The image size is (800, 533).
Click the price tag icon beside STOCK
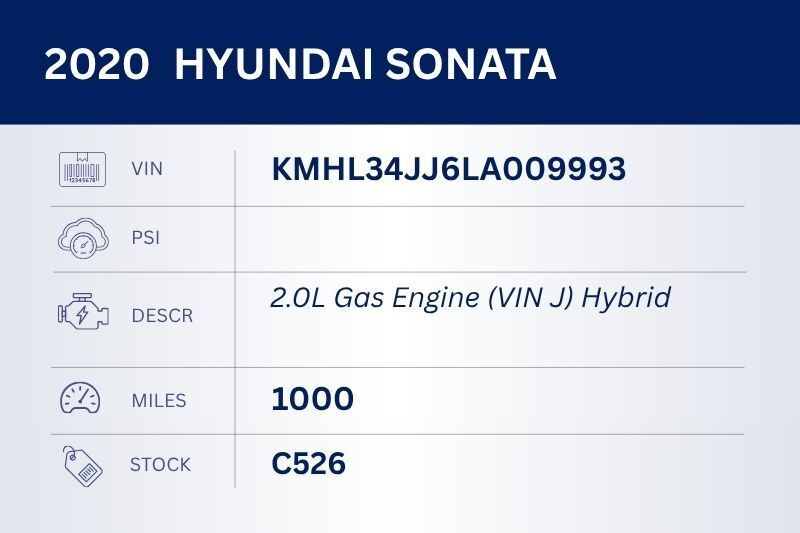tap(82, 464)
